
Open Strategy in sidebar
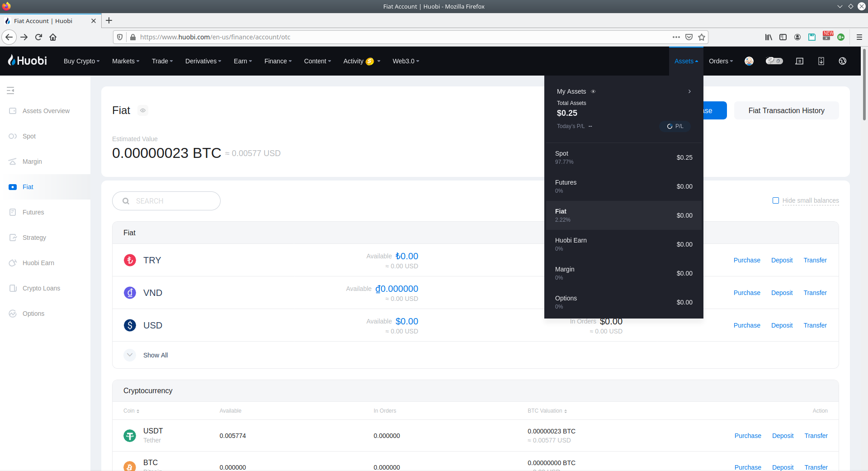[x=34, y=238]
